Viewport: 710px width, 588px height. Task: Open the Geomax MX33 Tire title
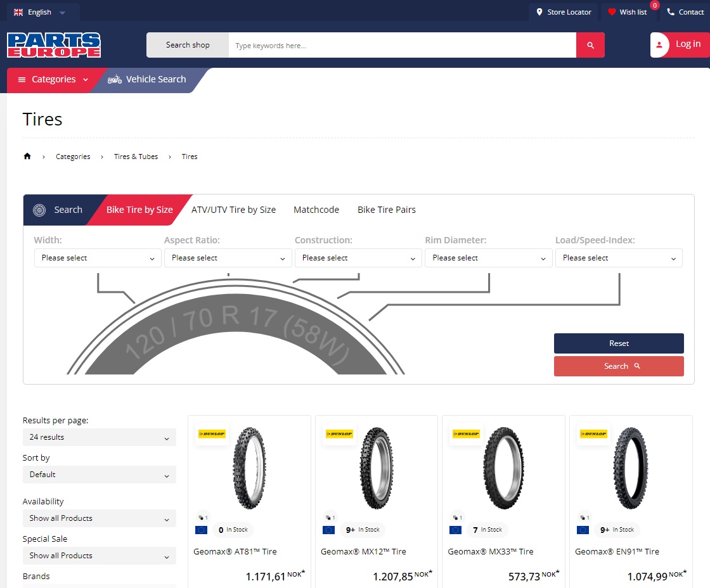coord(491,552)
